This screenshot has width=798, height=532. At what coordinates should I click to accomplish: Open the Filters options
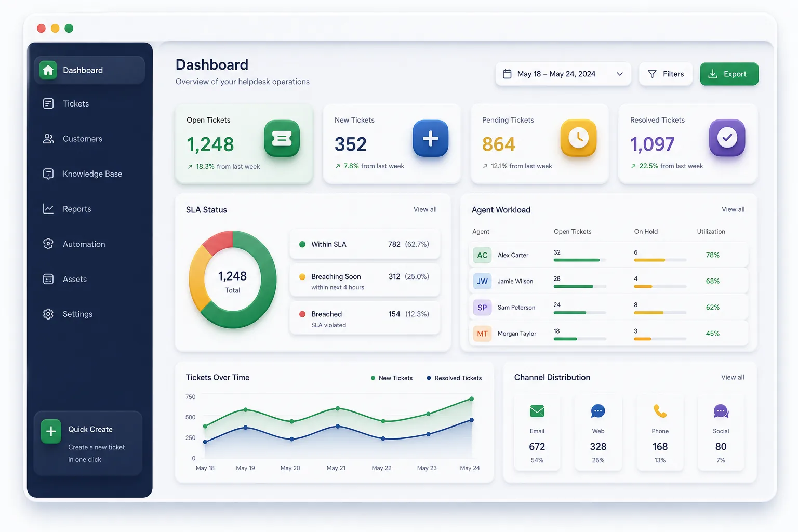(x=666, y=74)
